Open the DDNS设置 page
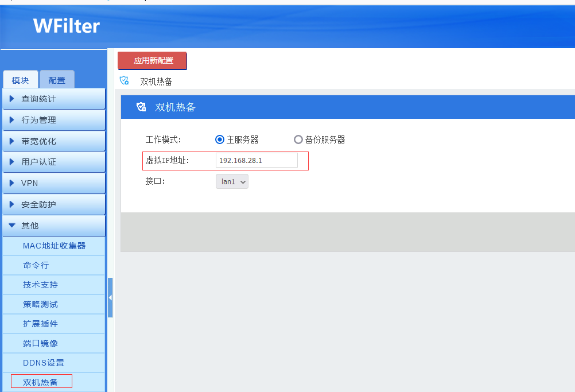 tap(44, 363)
